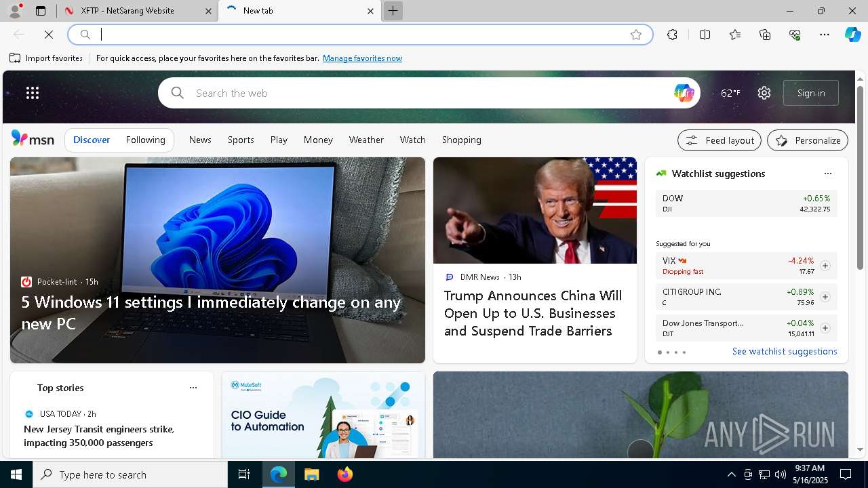
Task: Open Task View on taskbar
Action: [x=244, y=474]
